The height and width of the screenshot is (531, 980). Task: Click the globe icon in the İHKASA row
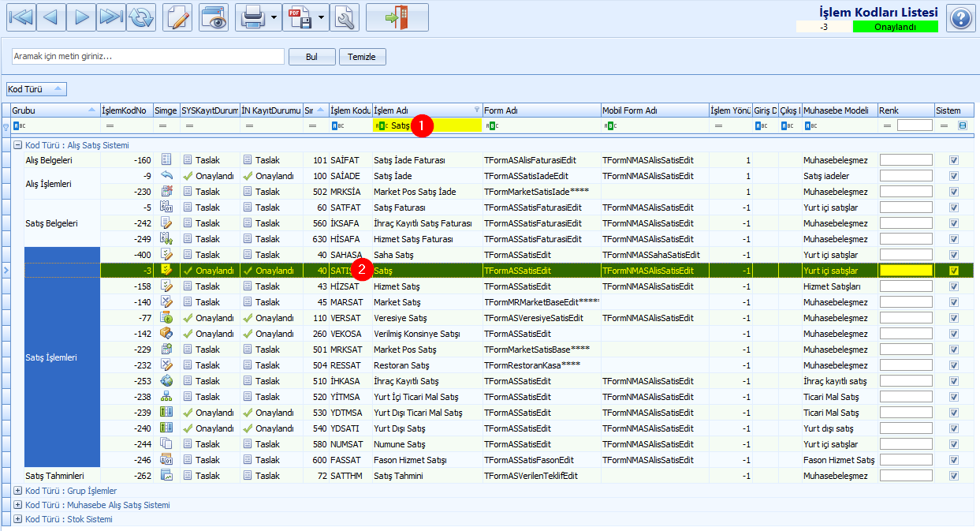166,381
